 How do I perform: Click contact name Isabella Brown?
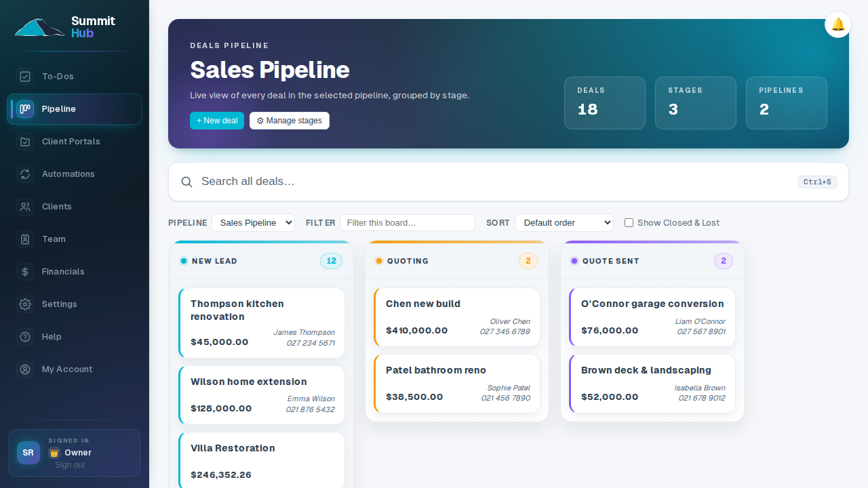click(700, 388)
